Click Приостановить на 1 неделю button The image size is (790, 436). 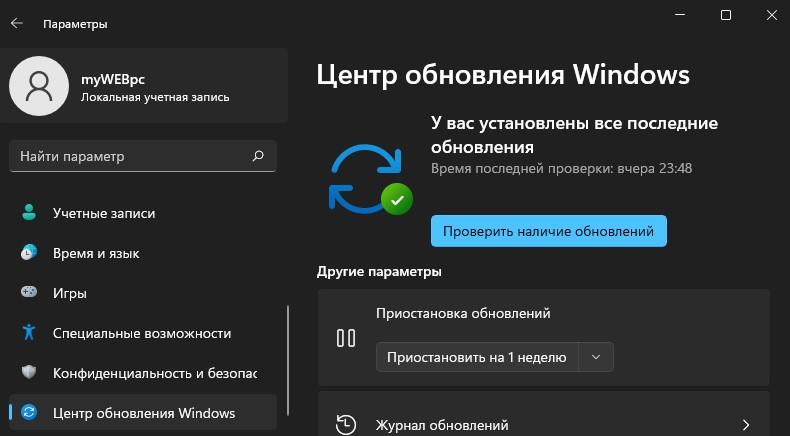(x=477, y=357)
